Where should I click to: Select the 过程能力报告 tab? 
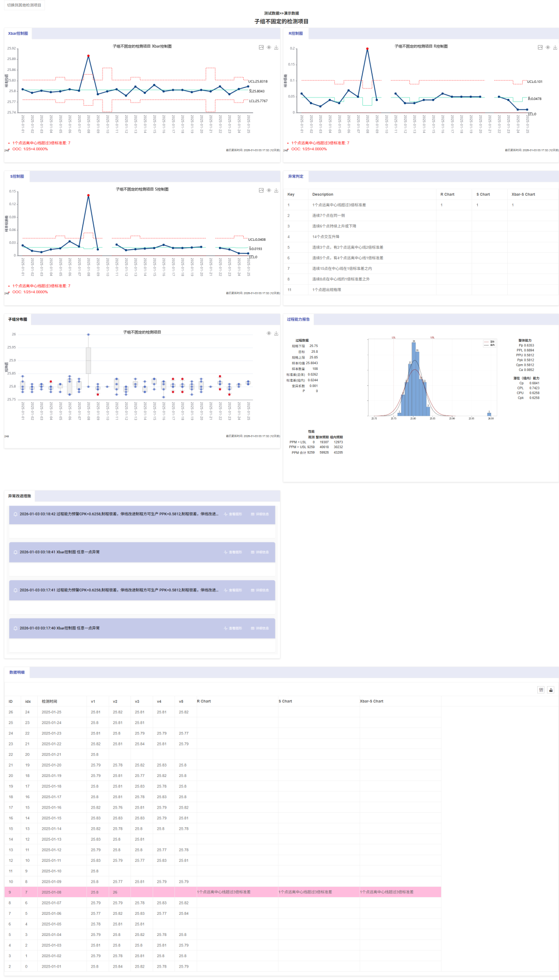coord(298,320)
